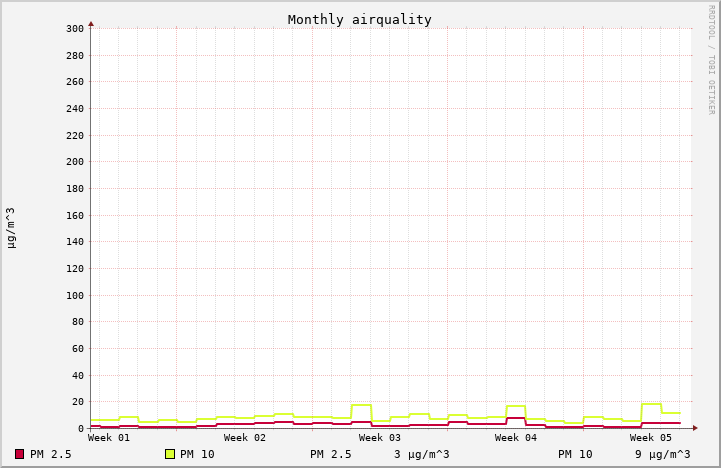Screen dimensions: 721x468
Task: Click the upward arrowhead of the y-axis
Action: click(91, 24)
